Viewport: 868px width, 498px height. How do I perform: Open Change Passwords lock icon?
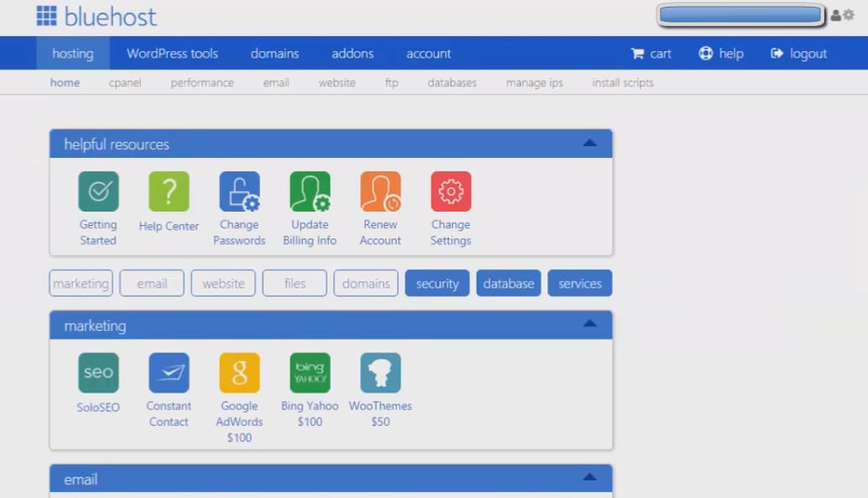click(x=239, y=191)
